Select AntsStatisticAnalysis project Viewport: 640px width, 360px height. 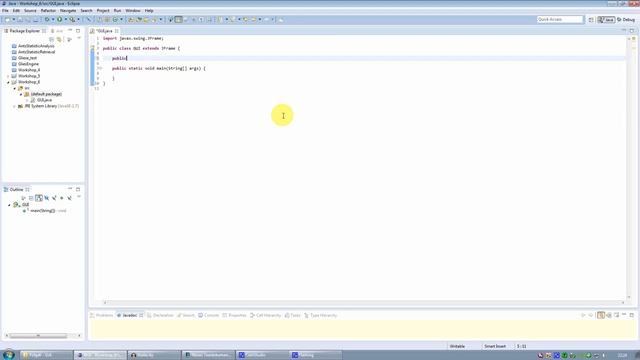click(x=36, y=46)
